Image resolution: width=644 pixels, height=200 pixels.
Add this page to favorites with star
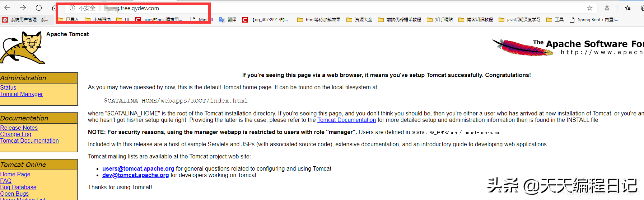point(590,8)
